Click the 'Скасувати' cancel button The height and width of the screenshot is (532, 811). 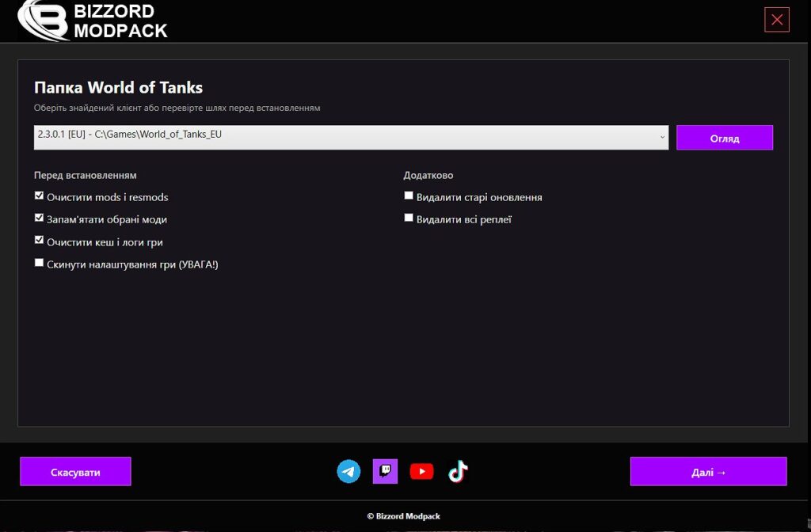click(75, 472)
